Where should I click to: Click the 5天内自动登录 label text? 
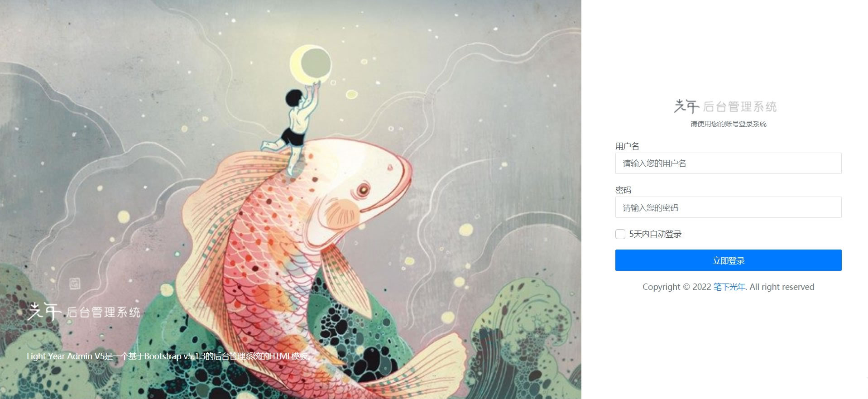coord(655,234)
